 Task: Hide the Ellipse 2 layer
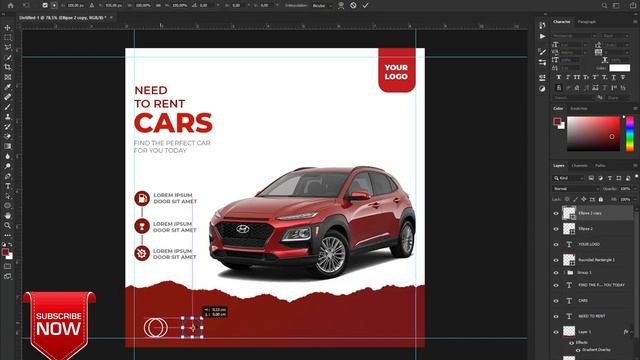(x=556, y=229)
